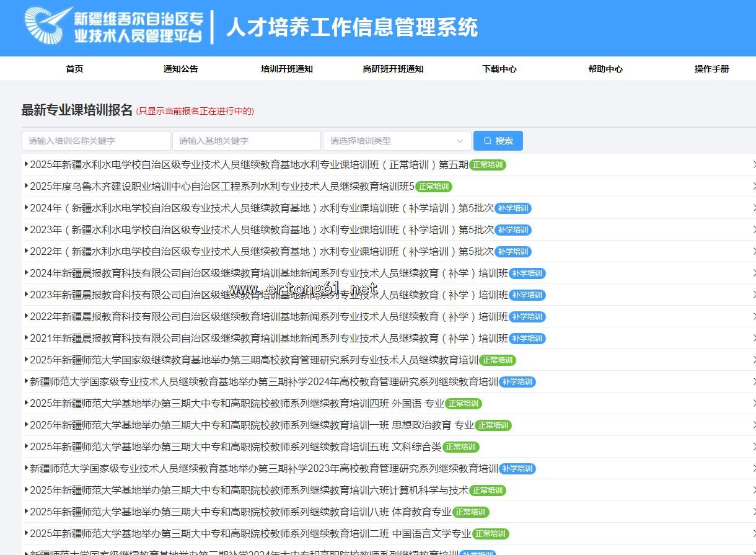Open the 通知公告 menu
The width and height of the screenshot is (756, 555).
180,69
